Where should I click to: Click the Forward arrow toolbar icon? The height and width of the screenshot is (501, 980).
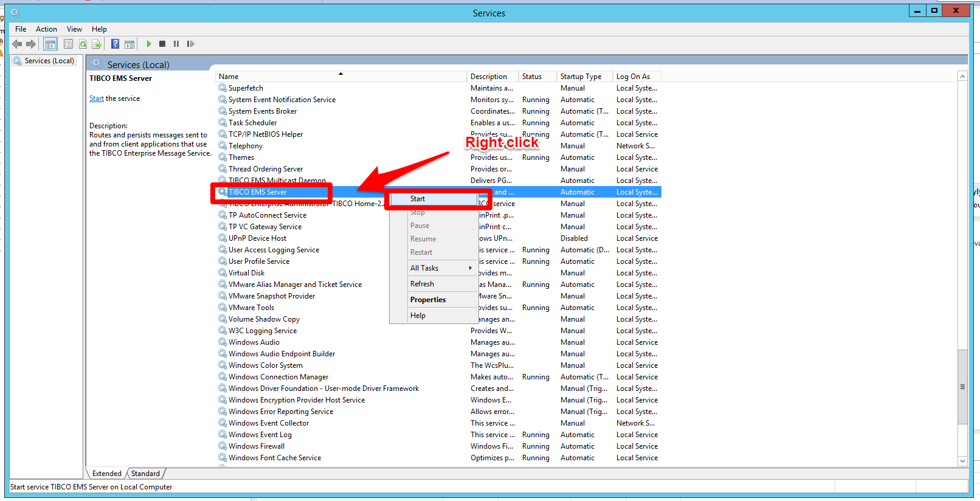(x=31, y=44)
